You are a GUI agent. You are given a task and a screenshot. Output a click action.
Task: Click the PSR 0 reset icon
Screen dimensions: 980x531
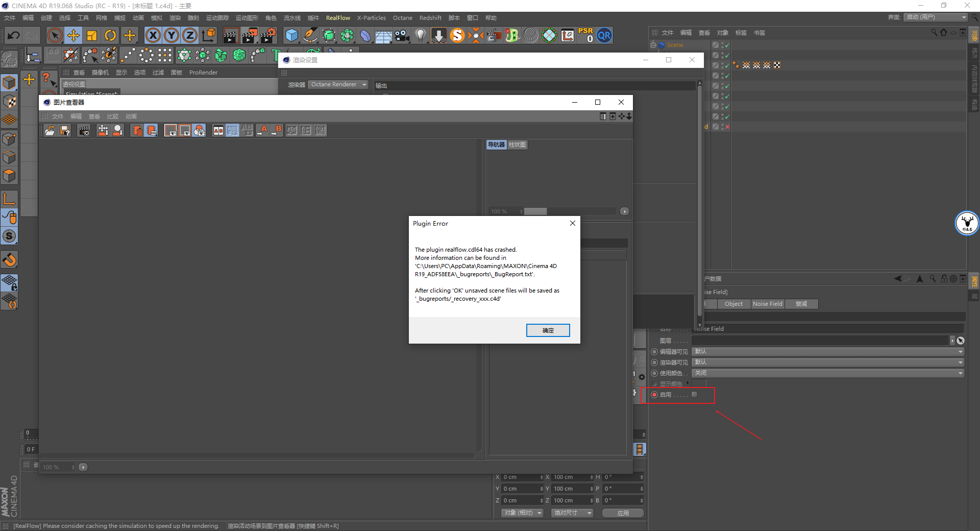586,35
